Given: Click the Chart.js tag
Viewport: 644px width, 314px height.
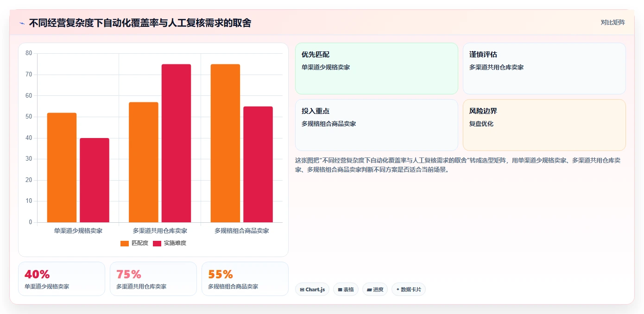Looking at the screenshot, I should [x=312, y=289].
